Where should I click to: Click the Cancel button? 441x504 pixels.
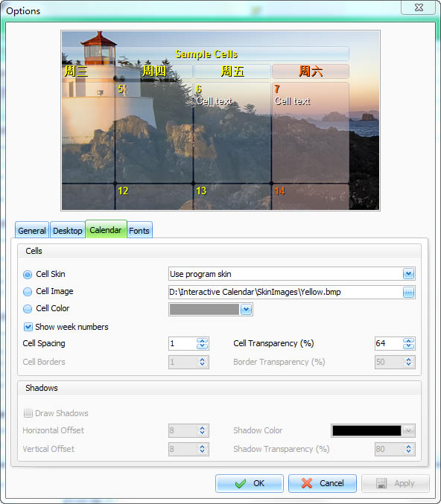(x=323, y=483)
